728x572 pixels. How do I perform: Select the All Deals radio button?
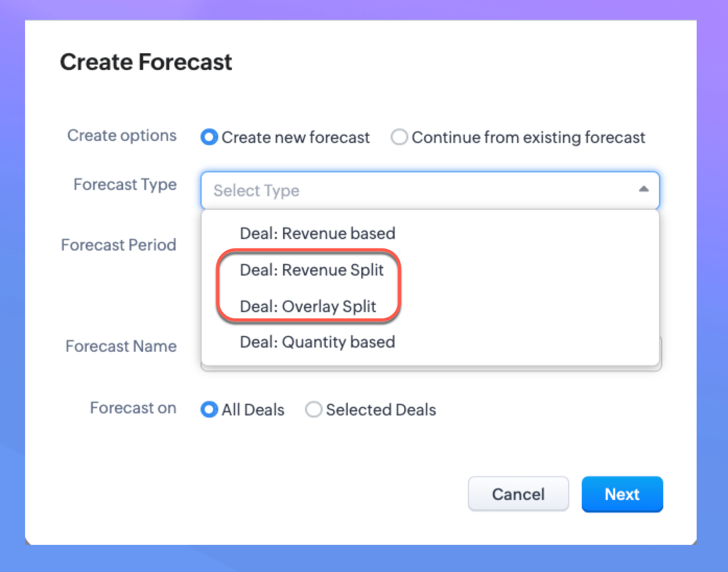(209, 410)
